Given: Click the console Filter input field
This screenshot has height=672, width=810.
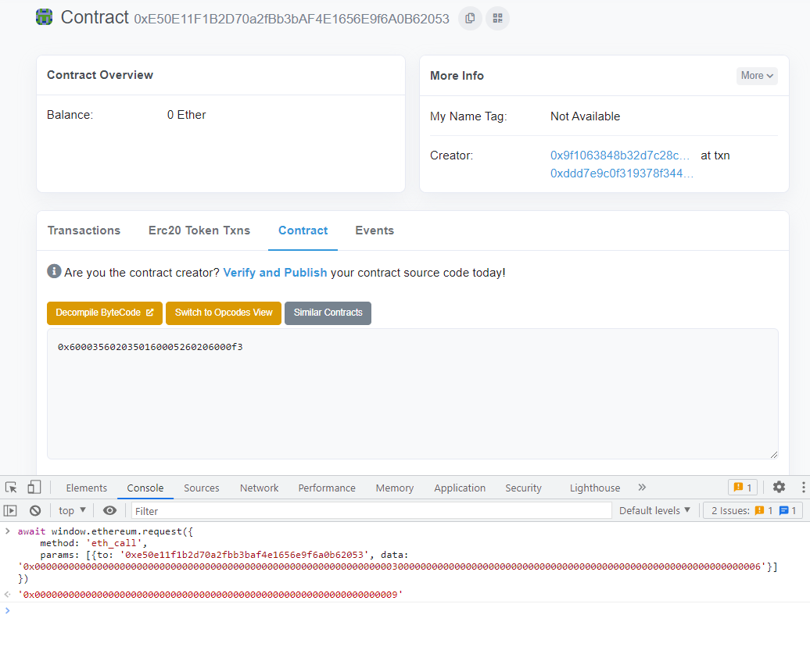Looking at the screenshot, I should click(371, 511).
